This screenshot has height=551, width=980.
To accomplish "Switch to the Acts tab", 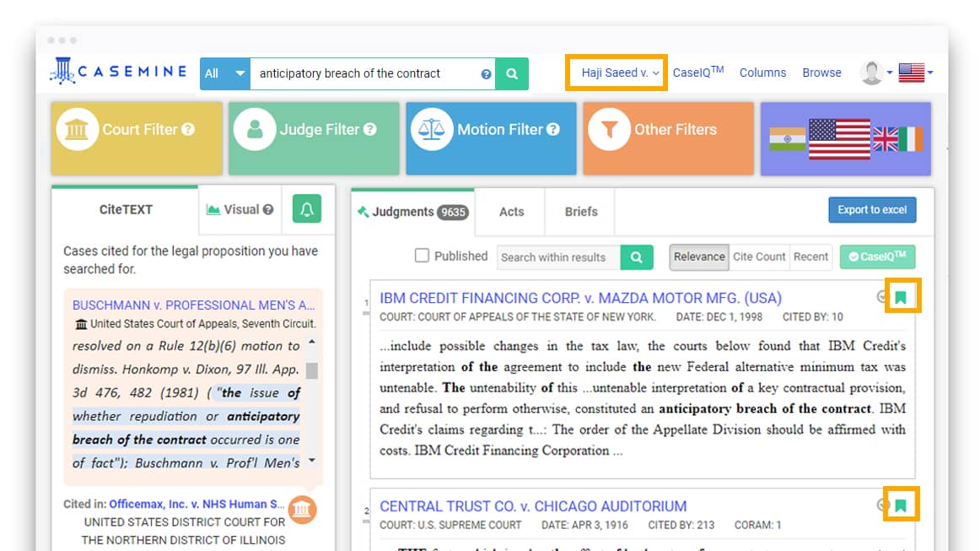I will (511, 212).
